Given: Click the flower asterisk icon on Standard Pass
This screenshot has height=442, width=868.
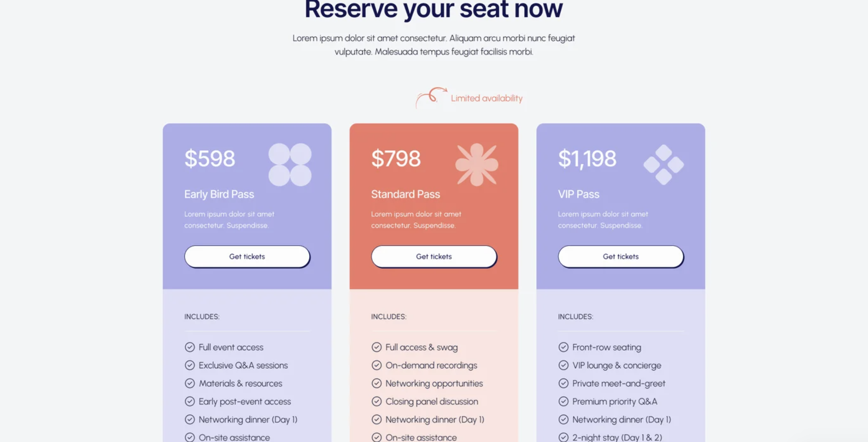Looking at the screenshot, I should pyautogui.click(x=477, y=165).
